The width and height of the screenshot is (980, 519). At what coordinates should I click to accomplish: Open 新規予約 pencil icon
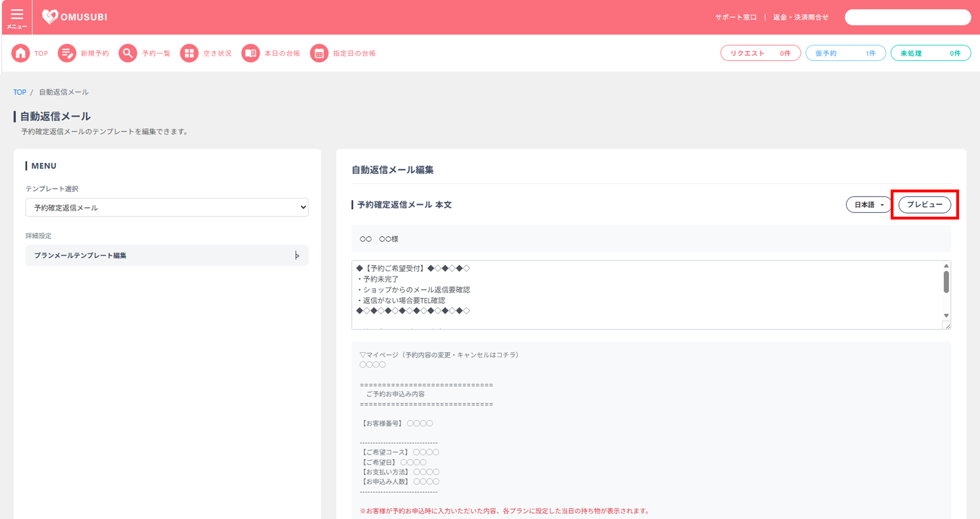tap(67, 53)
